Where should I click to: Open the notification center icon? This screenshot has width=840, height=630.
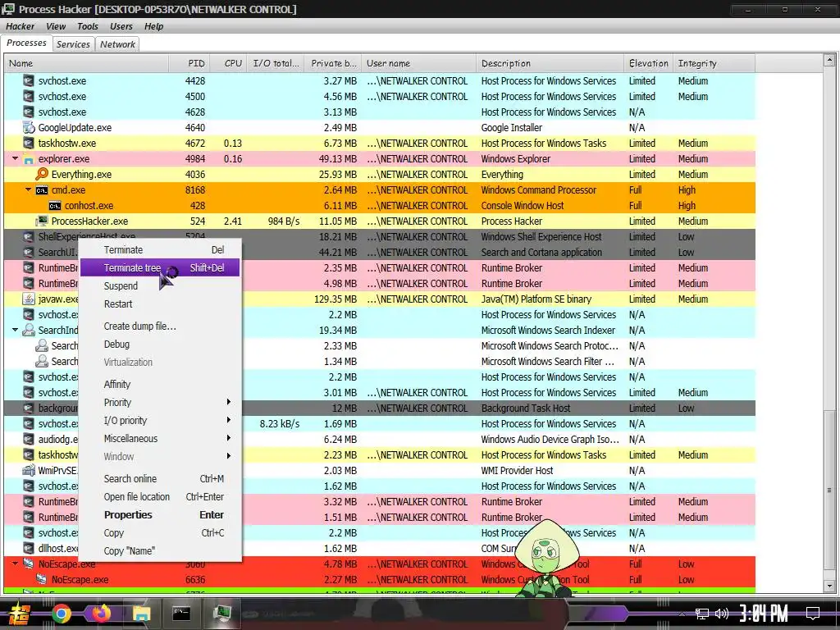(x=813, y=614)
